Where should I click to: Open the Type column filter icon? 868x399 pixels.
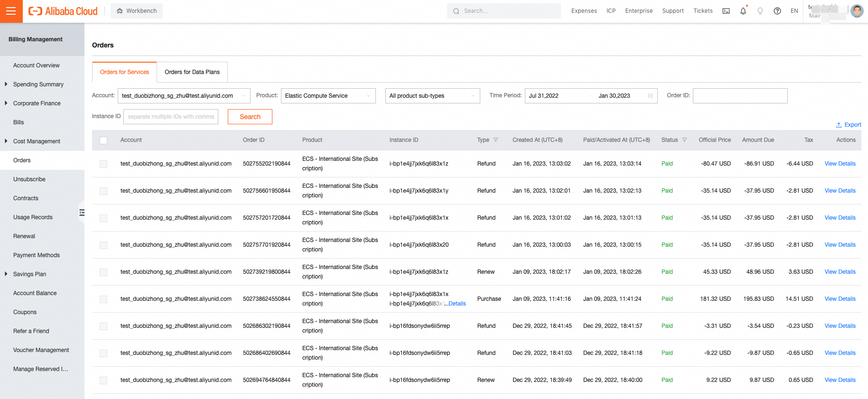(496, 140)
